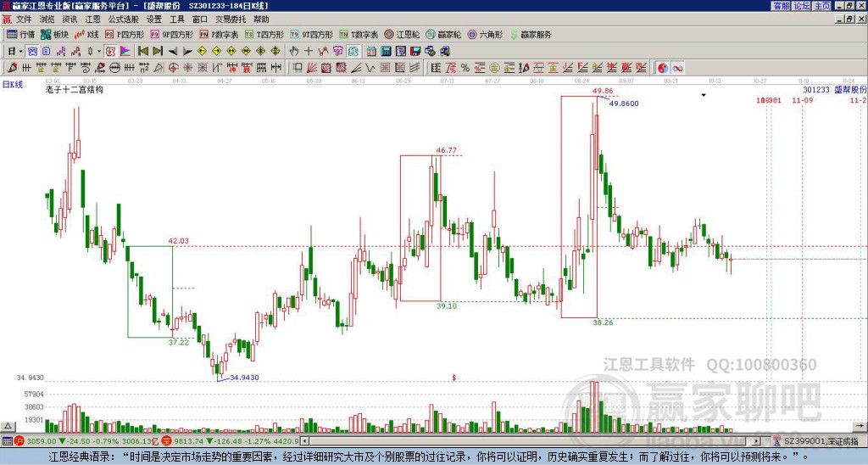Viewport: 868px width, 465px height.
Task: Click the 论坛 forum button
Action: pyautogui.click(x=802, y=6)
